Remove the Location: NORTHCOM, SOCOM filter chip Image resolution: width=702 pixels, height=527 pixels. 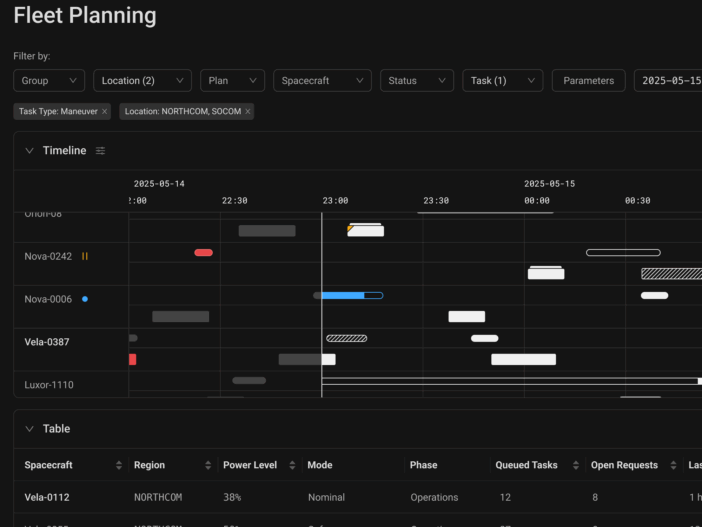tap(248, 112)
